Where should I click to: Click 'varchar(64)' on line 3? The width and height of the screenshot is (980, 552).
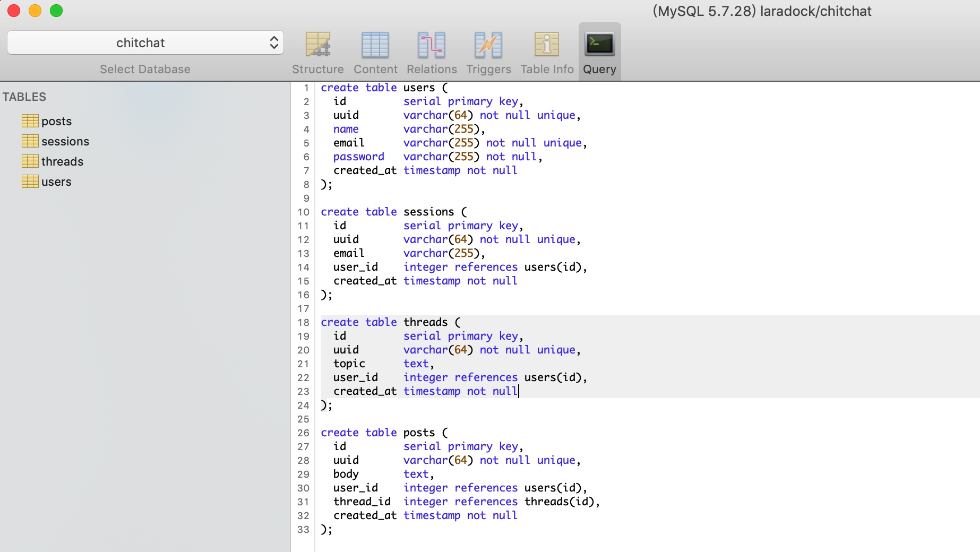pos(439,115)
